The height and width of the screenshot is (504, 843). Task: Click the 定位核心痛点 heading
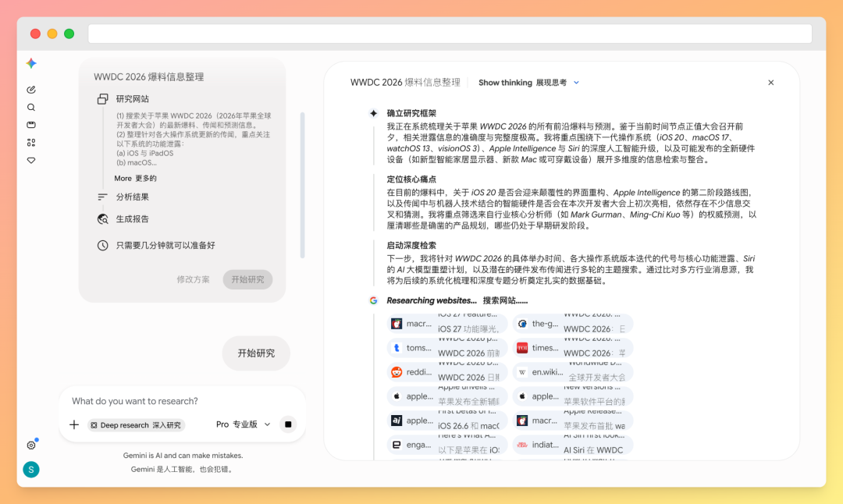click(412, 179)
